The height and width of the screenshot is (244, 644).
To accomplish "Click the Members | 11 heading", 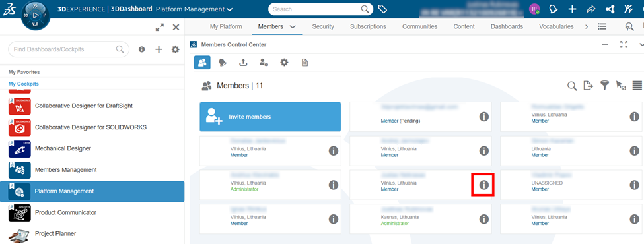I will click(240, 86).
